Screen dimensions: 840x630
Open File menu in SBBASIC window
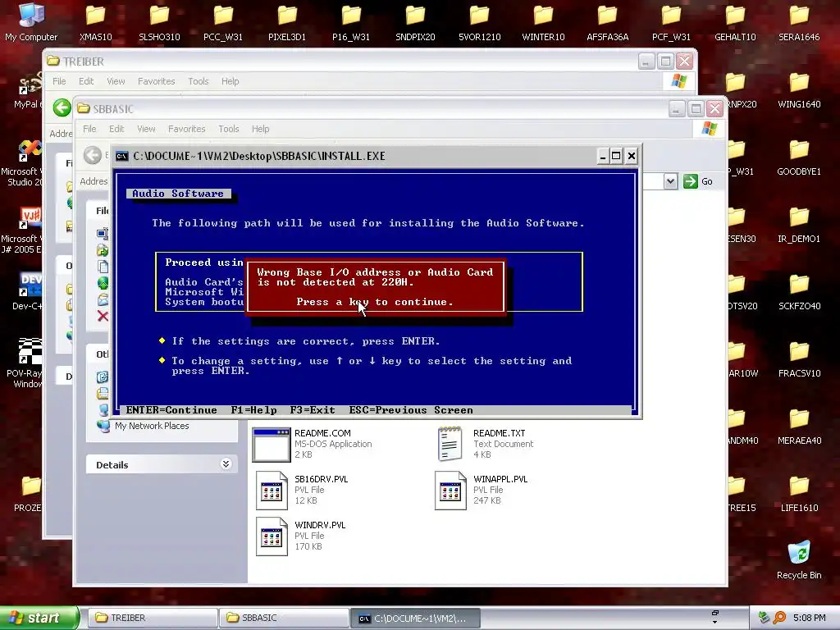(89, 129)
